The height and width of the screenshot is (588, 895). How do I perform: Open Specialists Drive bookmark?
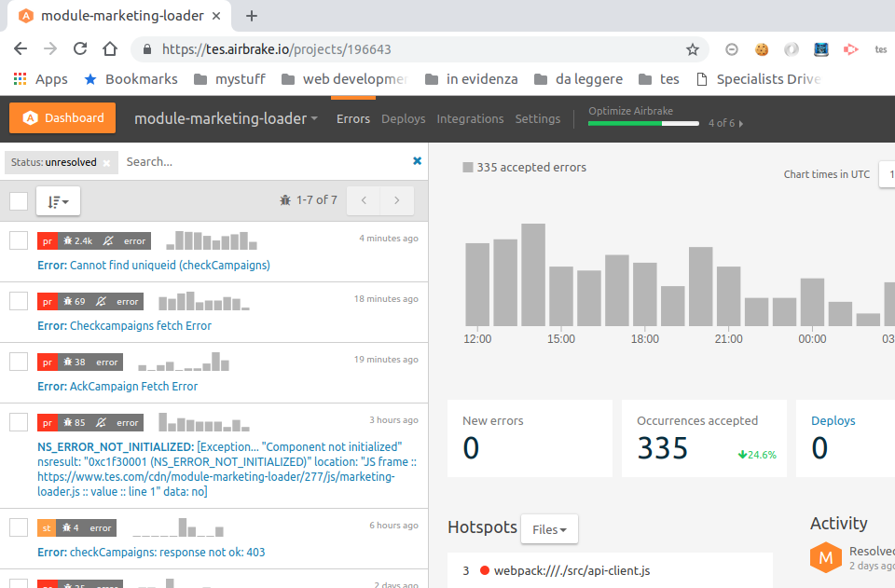point(759,79)
